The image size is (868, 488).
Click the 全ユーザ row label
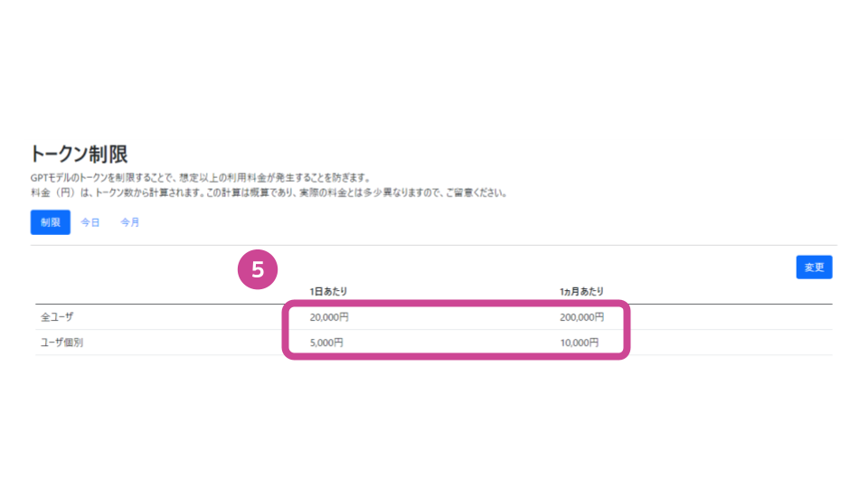(x=57, y=317)
